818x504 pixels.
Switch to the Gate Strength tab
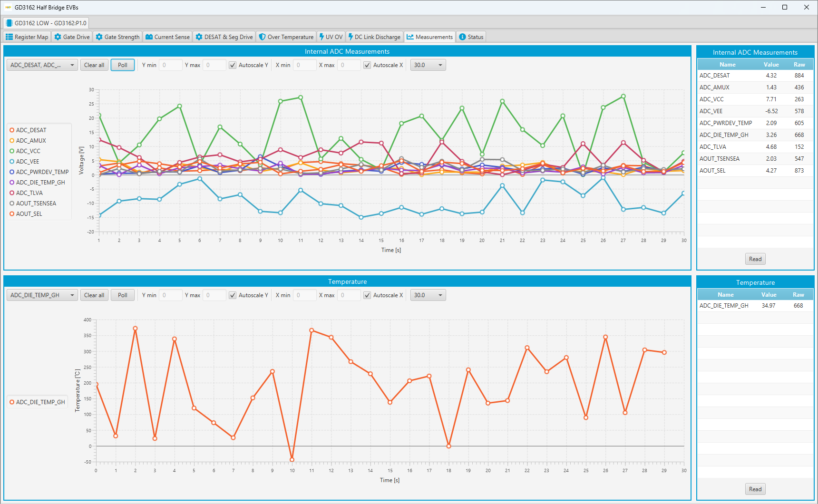117,37
